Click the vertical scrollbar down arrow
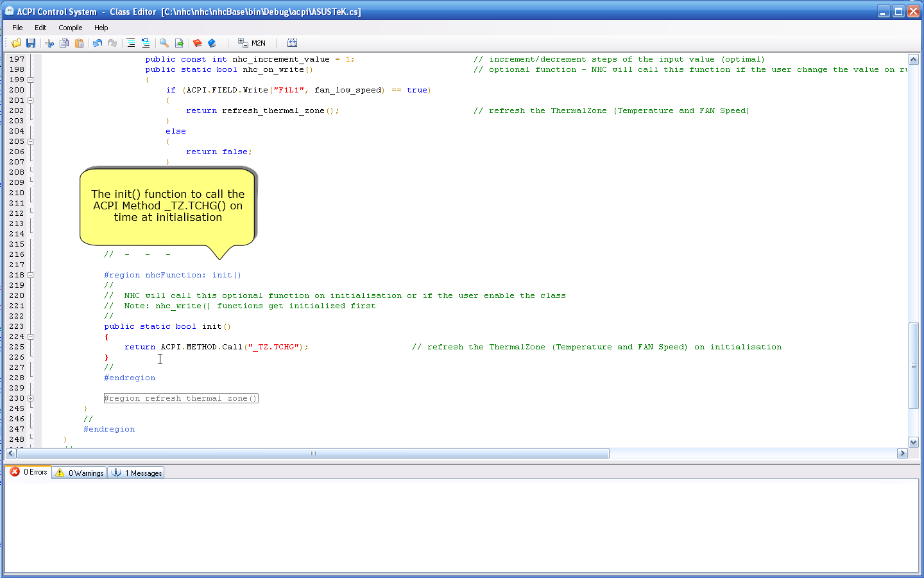Viewport: 924px width, 578px height. [x=914, y=442]
